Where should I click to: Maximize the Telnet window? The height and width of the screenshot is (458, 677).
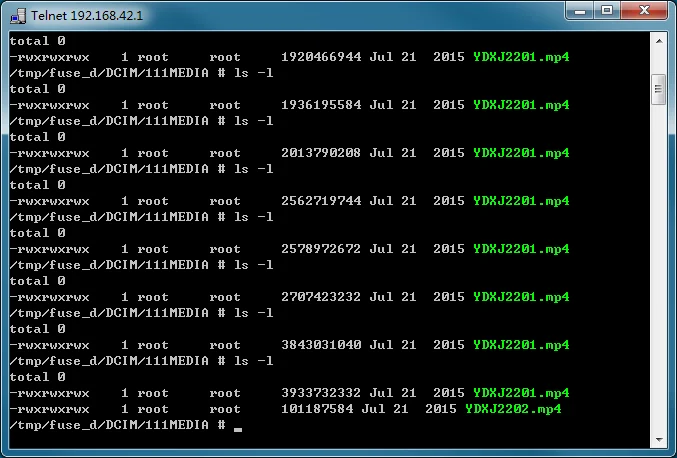[607, 11]
